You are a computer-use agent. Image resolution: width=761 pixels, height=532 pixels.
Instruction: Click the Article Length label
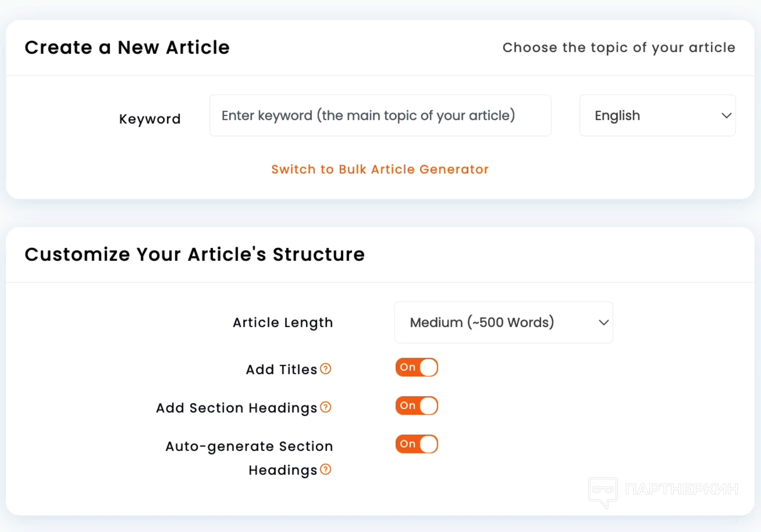pyautogui.click(x=283, y=323)
